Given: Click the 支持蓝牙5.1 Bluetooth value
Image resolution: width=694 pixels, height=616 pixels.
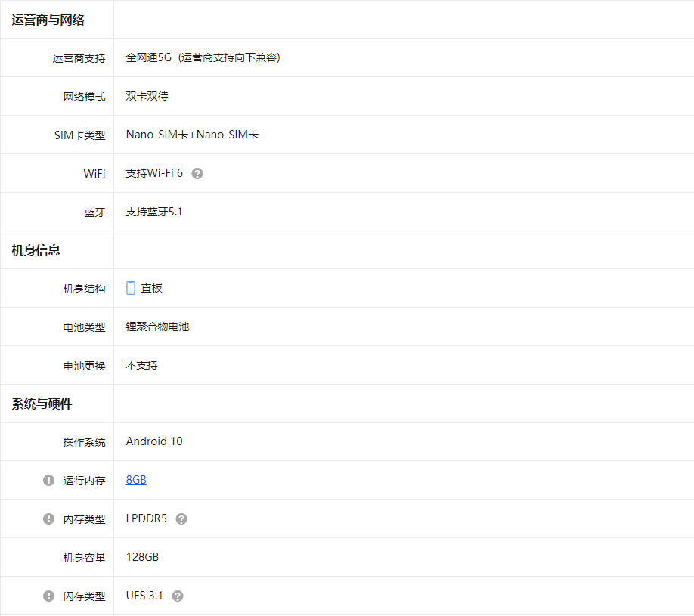Looking at the screenshot, I should pos(154,212).
